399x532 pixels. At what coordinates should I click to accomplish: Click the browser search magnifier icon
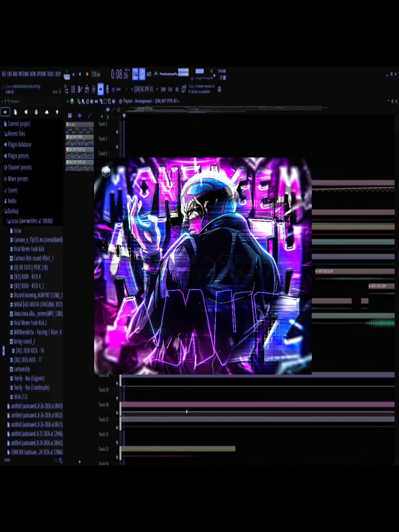pyautogui.click(x=61, y=461)
